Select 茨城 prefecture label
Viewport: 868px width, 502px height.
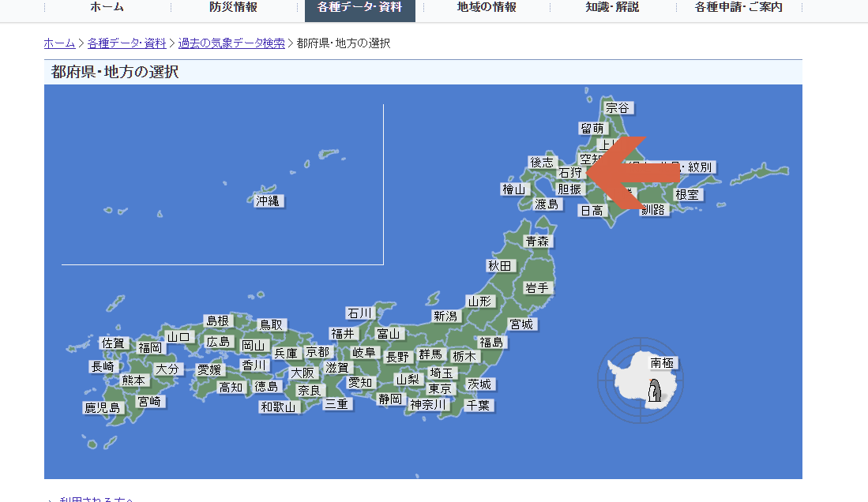(x=479, y=384)
